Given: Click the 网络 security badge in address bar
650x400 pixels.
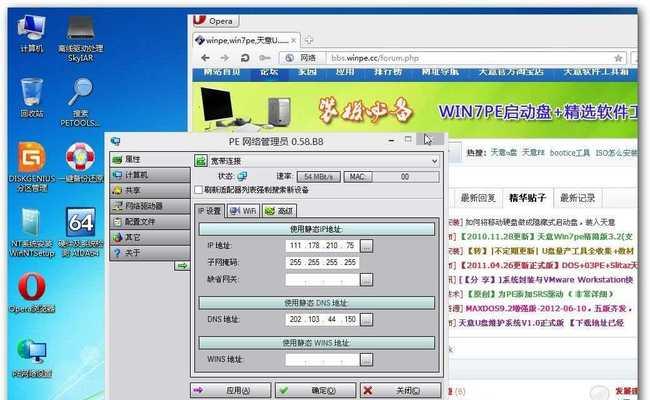Looking at the screenshot, I should click(x=302, y=58).
